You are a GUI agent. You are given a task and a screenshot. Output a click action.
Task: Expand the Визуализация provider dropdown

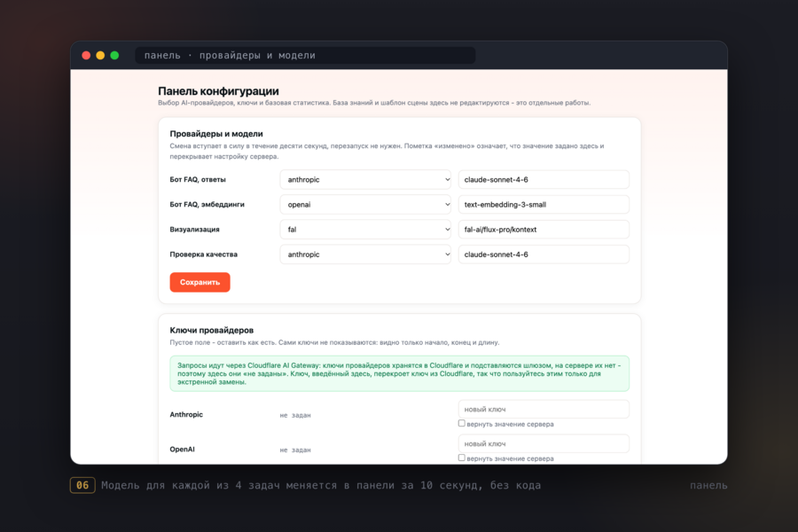point(365,230)
